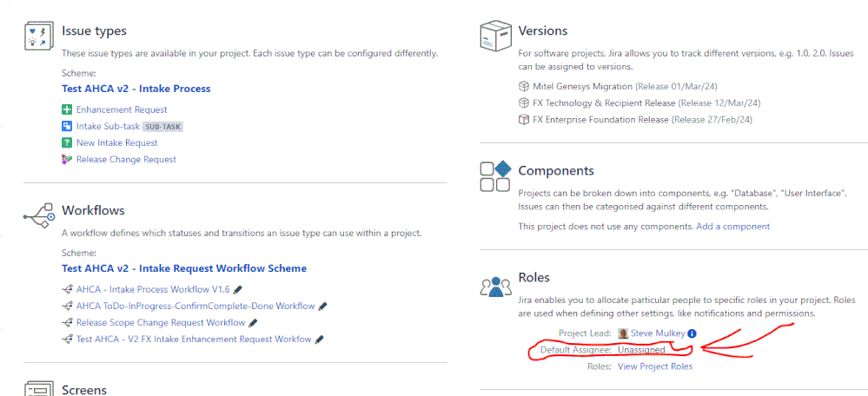This screenshot has height=396, width=868.
Task: Click the Default Assignee label
Action: [576, 350]
